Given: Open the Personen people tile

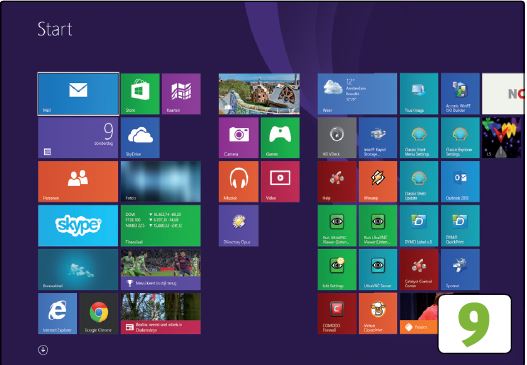Looking at the screenshot, I should (78, 181).
